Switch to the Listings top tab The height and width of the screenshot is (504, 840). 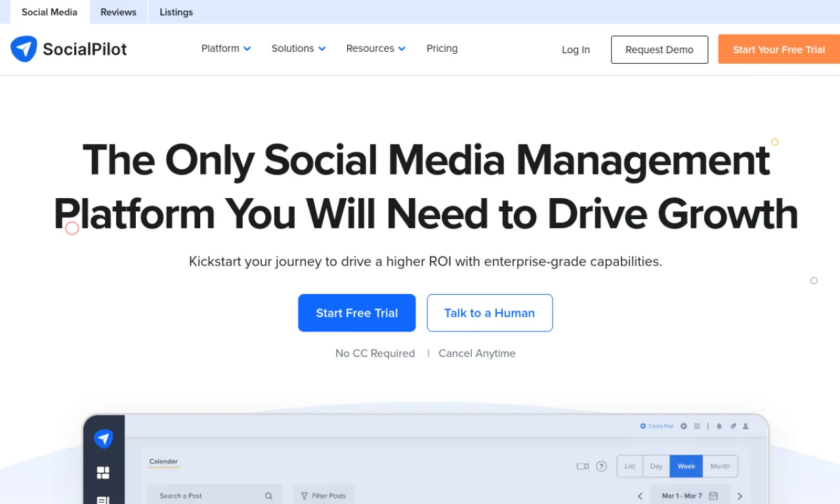pyautogui.click(x=176, y=12)
